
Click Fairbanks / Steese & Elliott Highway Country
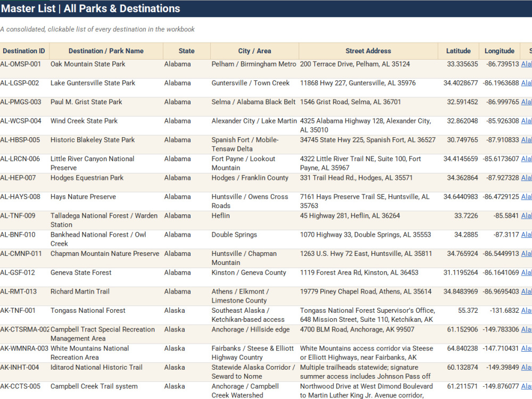(254, 354)
